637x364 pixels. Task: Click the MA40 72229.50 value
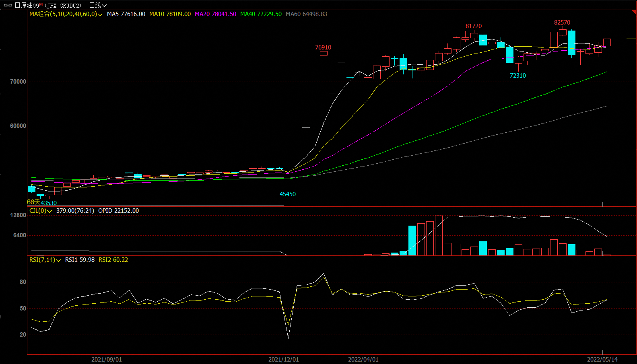261,14
